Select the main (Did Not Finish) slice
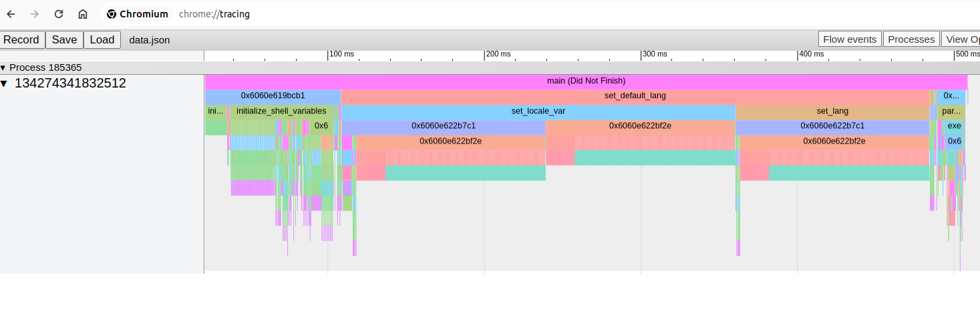The width and height of the screenshot is (980, 326). 585,81
